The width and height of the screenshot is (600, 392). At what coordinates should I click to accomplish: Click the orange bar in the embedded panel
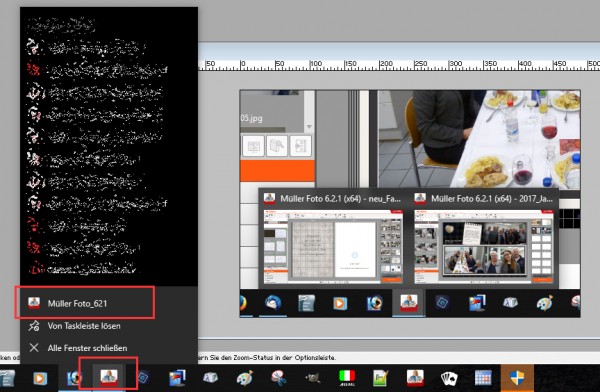pyautogui.click(x=277, y=171)
